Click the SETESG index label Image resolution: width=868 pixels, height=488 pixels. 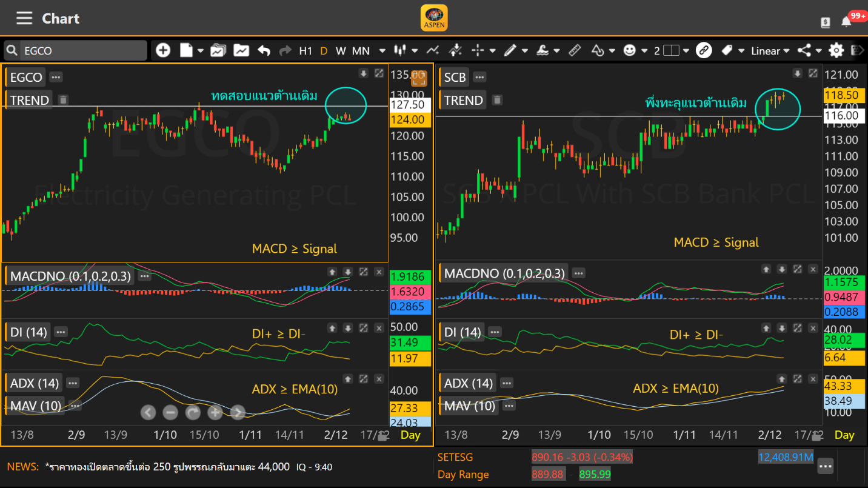tap(455, 457)
